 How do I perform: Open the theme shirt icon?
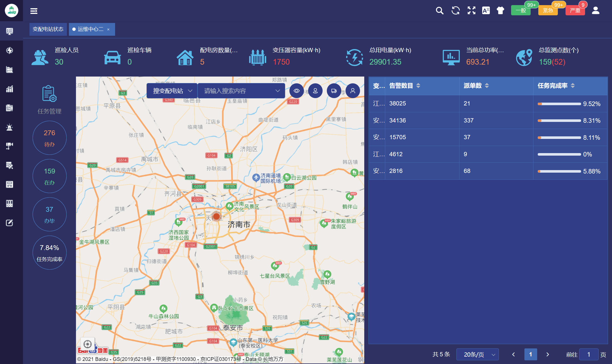tap(500, 11)
